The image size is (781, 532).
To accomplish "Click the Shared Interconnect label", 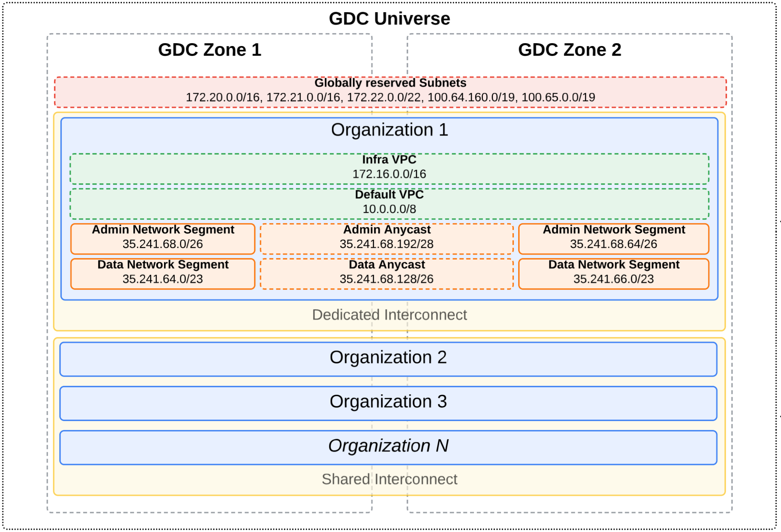I will pos(390,479).
